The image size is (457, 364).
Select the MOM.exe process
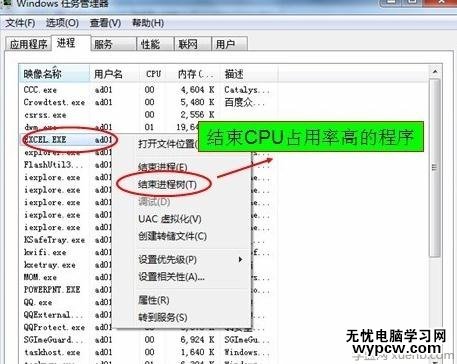point(40,277)
